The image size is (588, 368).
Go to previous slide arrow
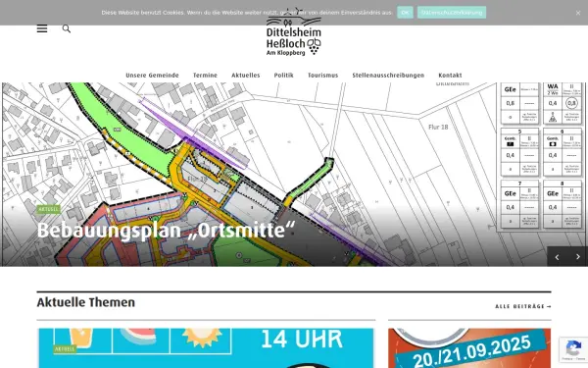click(x=558, y=257)
